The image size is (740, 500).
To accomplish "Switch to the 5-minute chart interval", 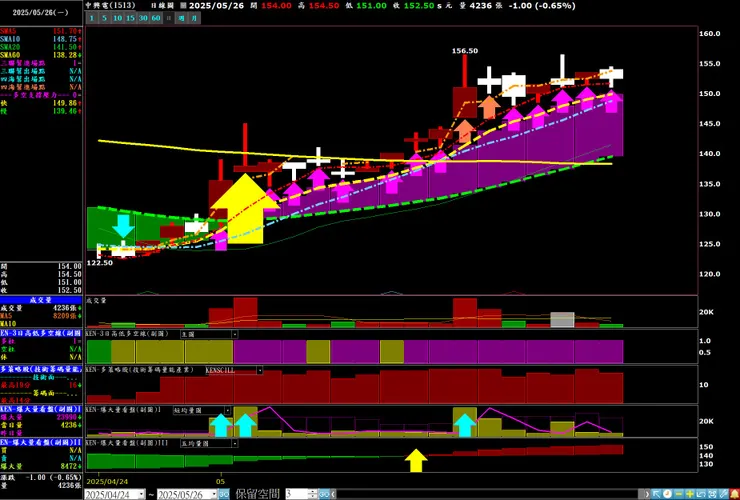I will coord(104,18).
